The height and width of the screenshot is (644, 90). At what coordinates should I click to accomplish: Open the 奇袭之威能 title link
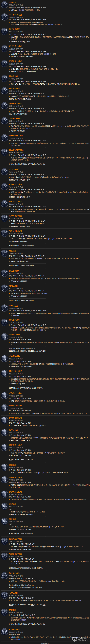(14, 76)
